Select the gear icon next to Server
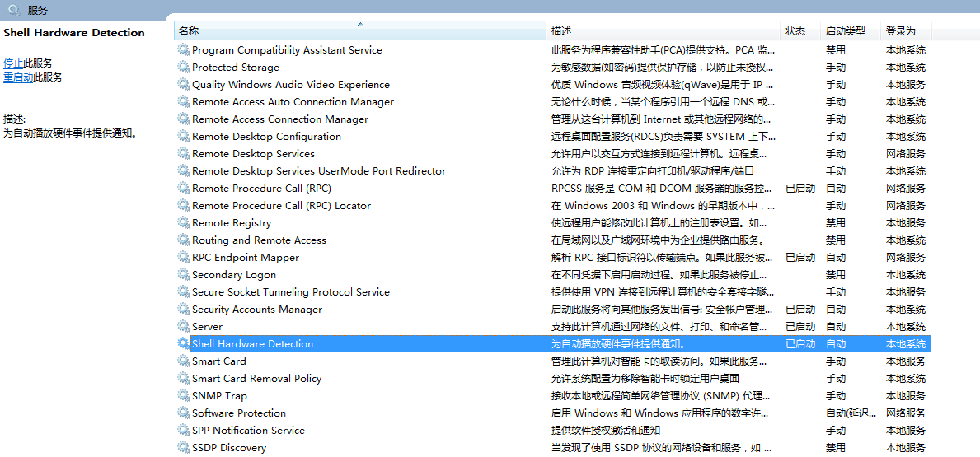Screen dimensions: 980x457 coord(183,327)
